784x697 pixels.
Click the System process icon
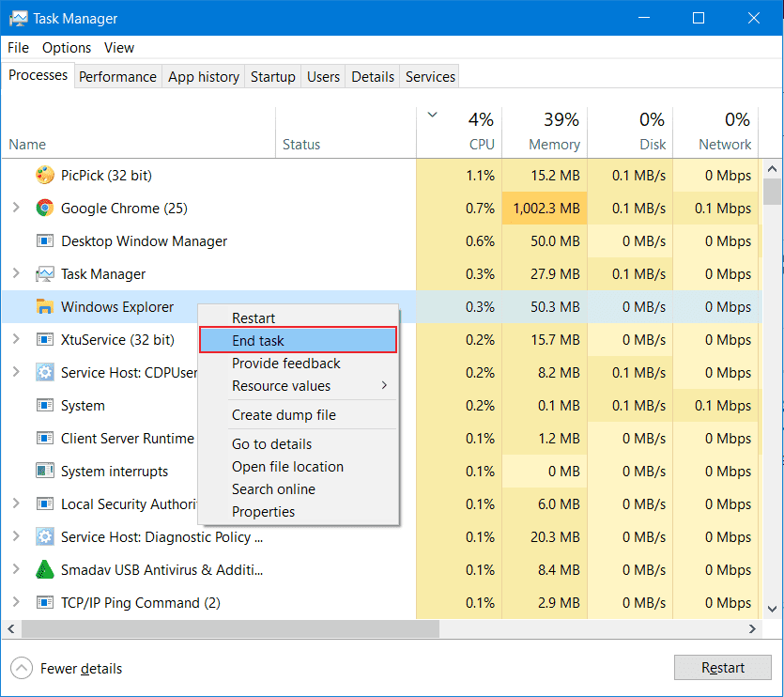click(44, 405)
